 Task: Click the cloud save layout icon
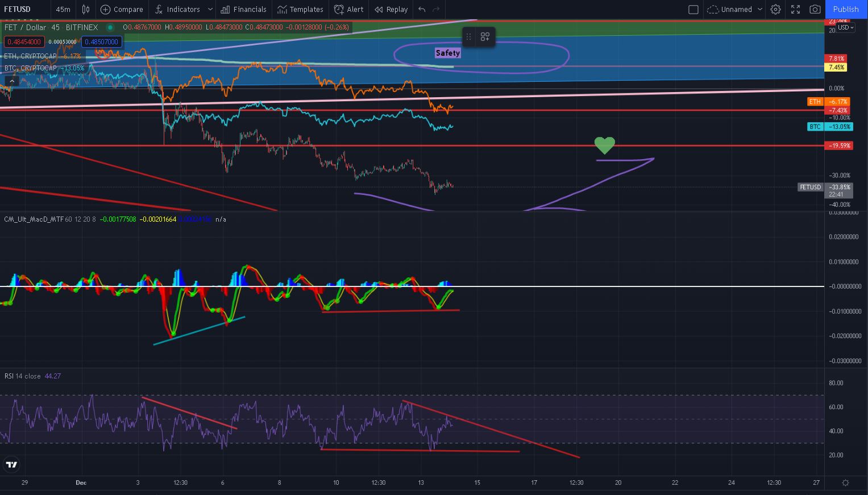pyautogui.click(x=713, y=9)
